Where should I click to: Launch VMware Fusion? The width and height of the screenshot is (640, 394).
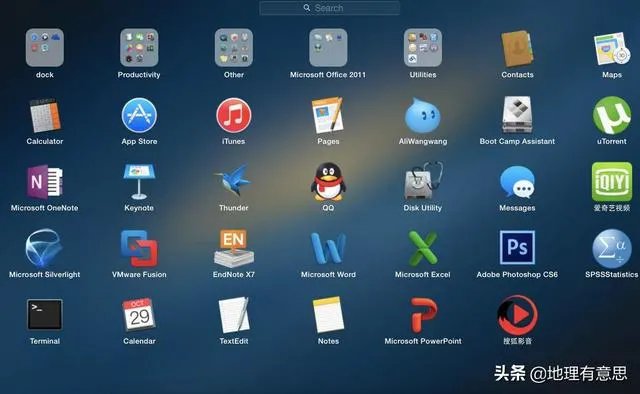139,249
